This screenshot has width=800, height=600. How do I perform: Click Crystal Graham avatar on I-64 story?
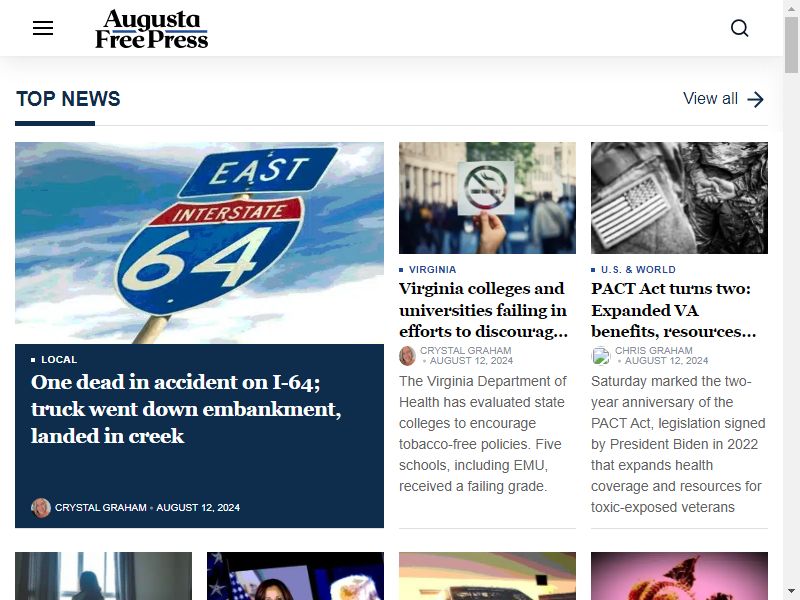40,508
